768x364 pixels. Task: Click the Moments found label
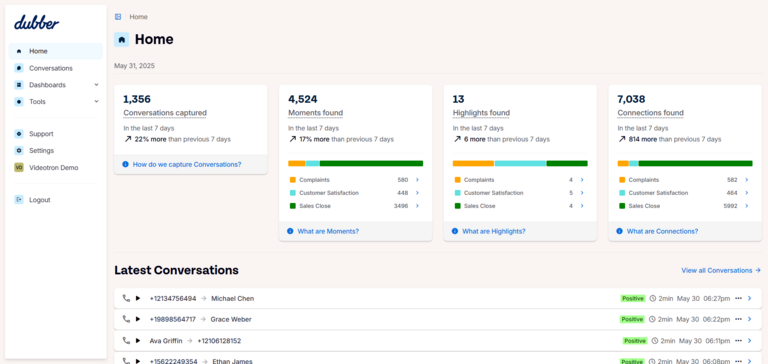[x=315, y=113]
